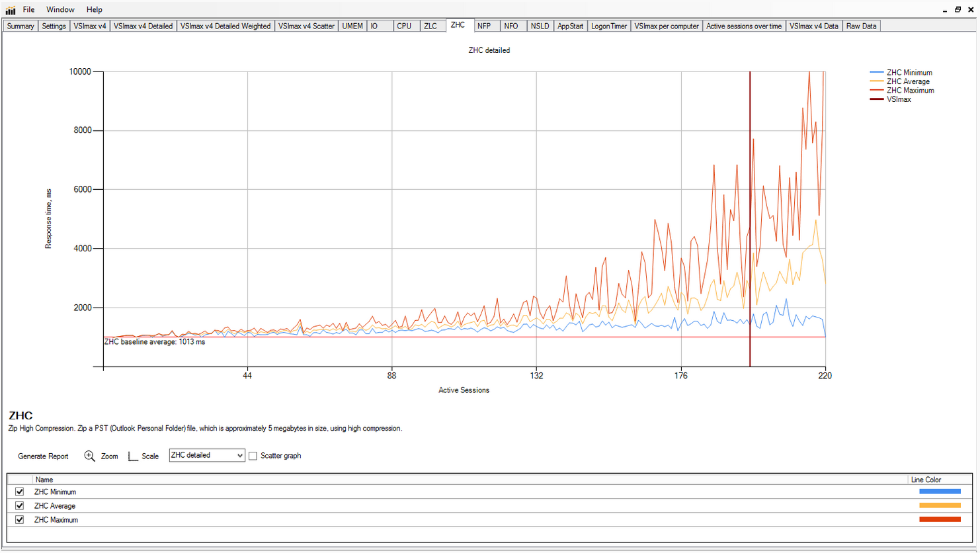Enable the Scatter graph checkbox
This screenshot has height=553, width=980.
[x=253, y=456]
